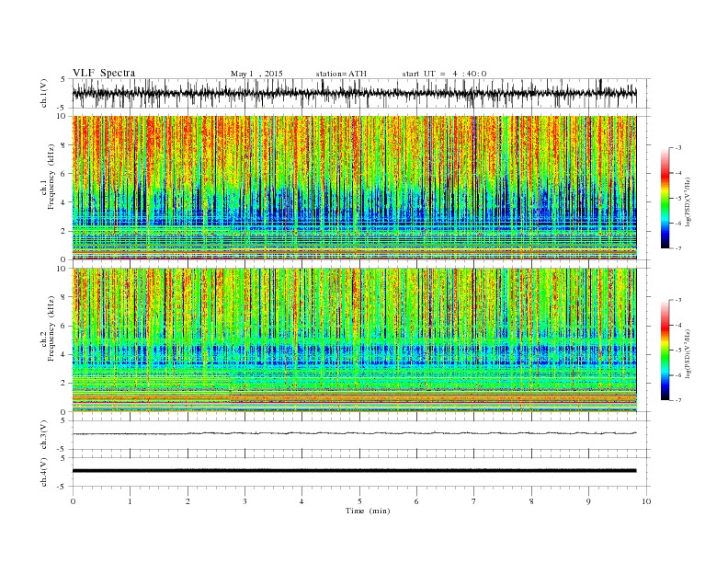
Task: Click the "ch.3(V)" axis label
Action: click(x=44, y=435)
